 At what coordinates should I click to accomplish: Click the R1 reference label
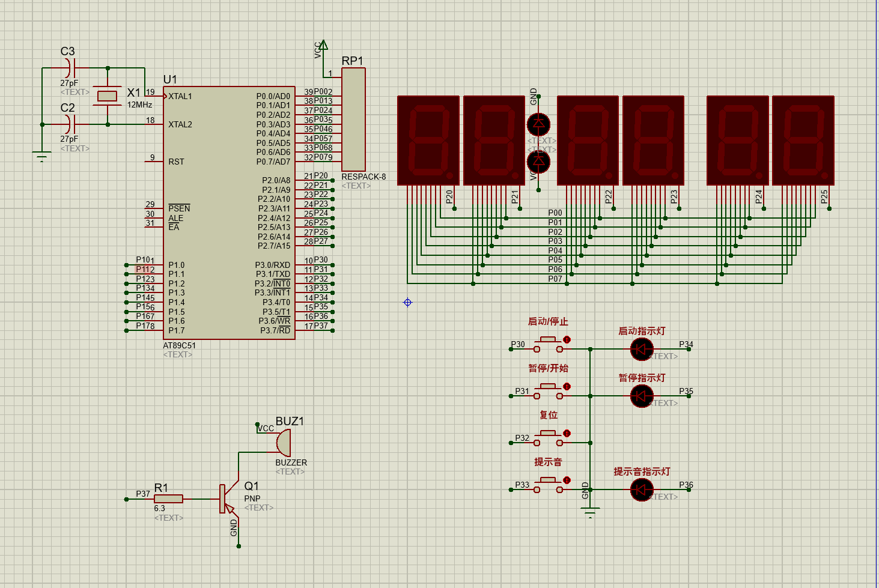click(x=161, y=488)
